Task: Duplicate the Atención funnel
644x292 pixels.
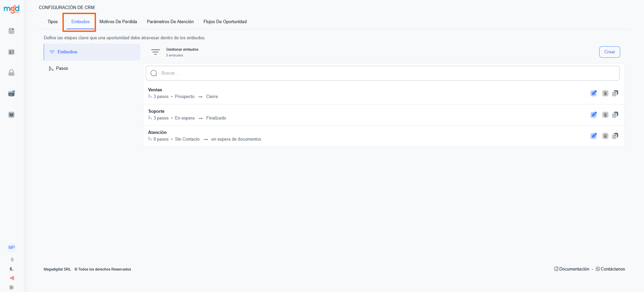Action: coord(615,136)
